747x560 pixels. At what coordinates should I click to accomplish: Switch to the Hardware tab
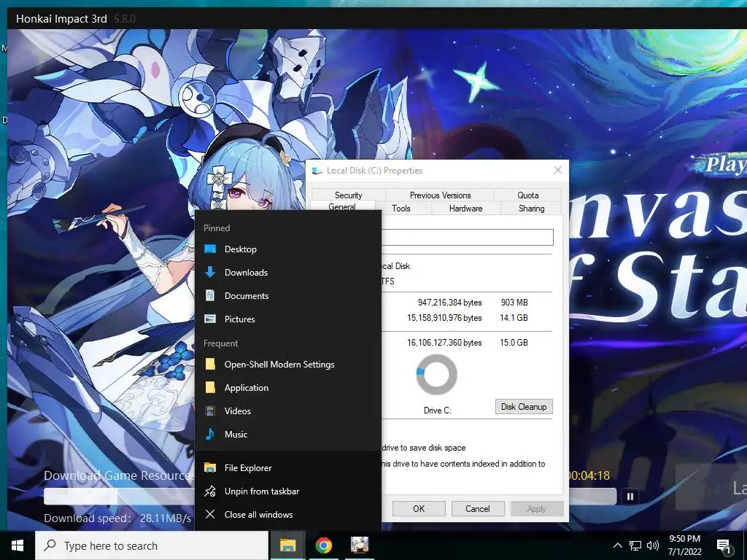pos(466,208)
